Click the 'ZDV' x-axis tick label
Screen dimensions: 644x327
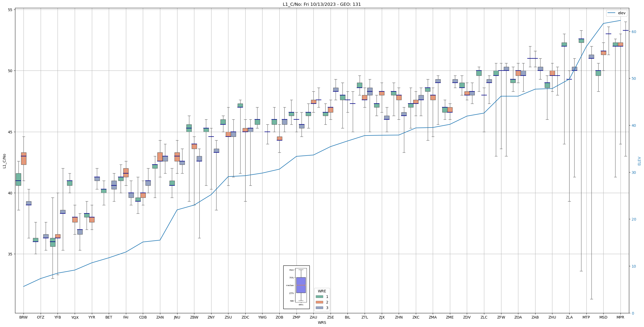(467, 317)
